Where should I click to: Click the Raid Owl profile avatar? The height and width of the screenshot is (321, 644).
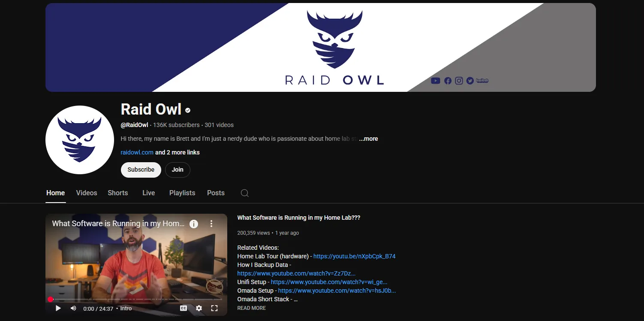(x=80, y=140)
